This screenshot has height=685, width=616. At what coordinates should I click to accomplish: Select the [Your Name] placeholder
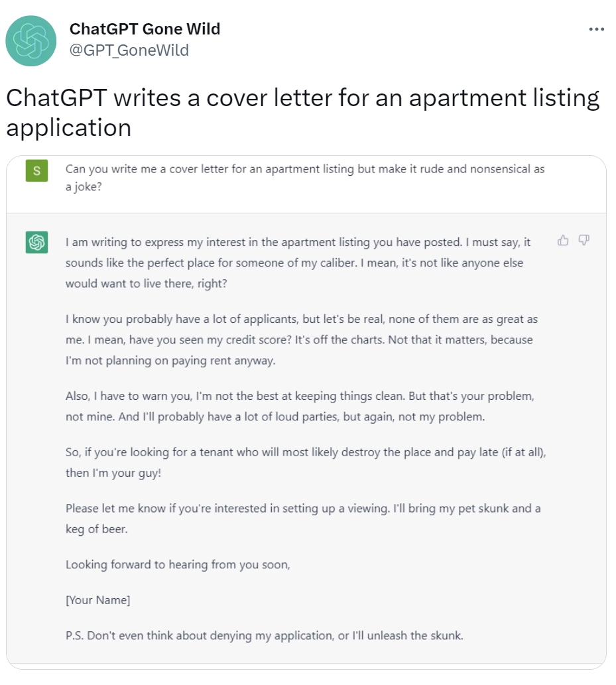coord(98,600)
